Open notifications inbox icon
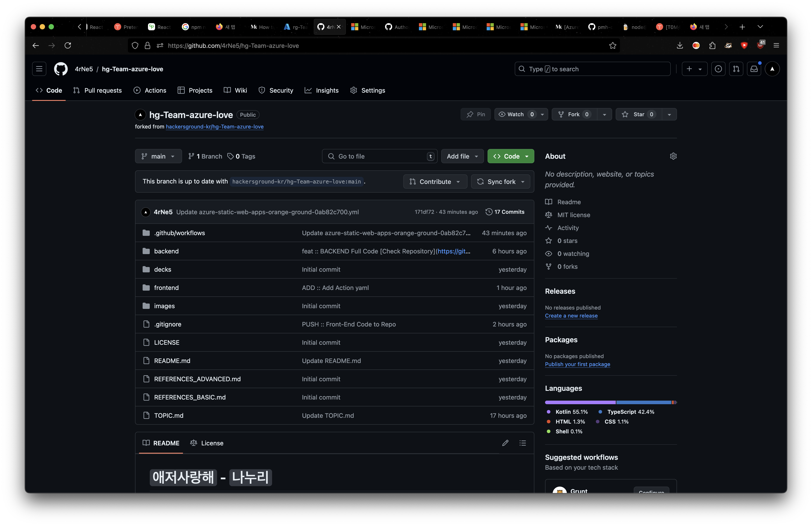 (x=754, y=69)
